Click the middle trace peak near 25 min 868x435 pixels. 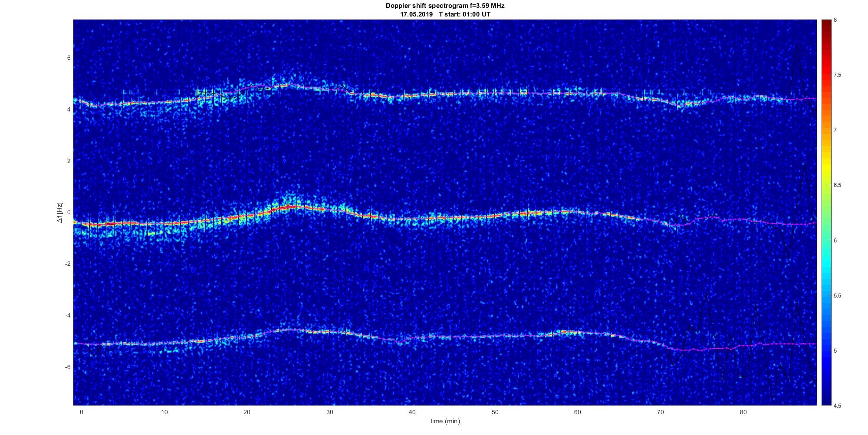click(x=291, y=207)
